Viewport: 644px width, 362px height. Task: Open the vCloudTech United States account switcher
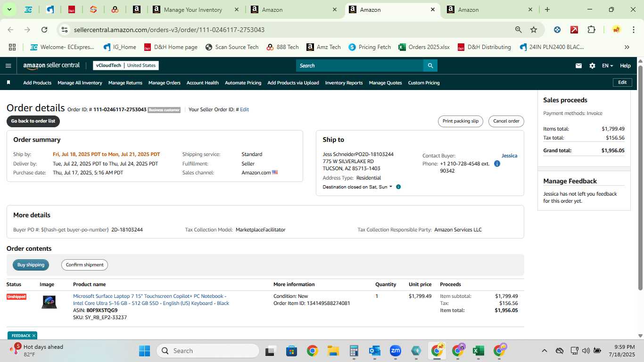pos(126,66)
